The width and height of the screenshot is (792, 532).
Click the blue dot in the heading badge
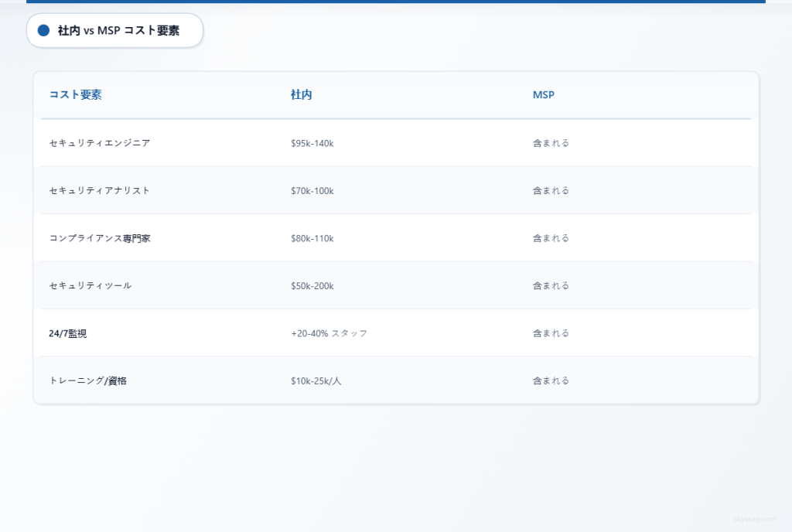[44, 31]
